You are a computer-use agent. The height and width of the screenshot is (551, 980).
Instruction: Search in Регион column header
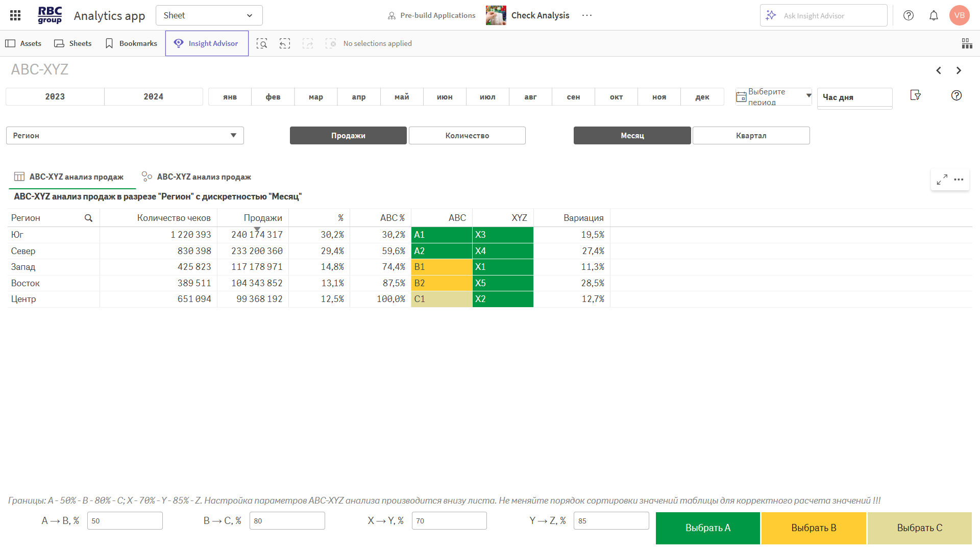pos(88,218)
